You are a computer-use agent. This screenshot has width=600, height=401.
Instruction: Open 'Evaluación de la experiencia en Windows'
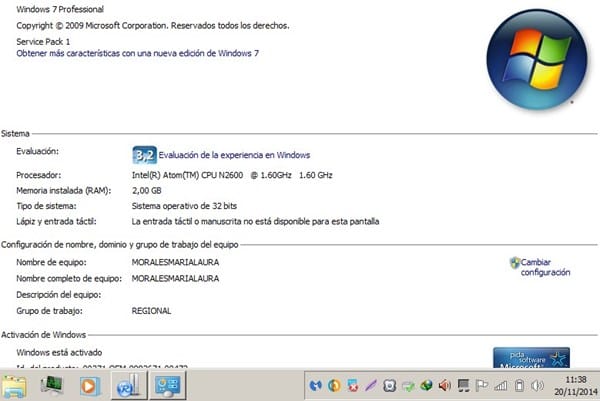coord(234,155)
